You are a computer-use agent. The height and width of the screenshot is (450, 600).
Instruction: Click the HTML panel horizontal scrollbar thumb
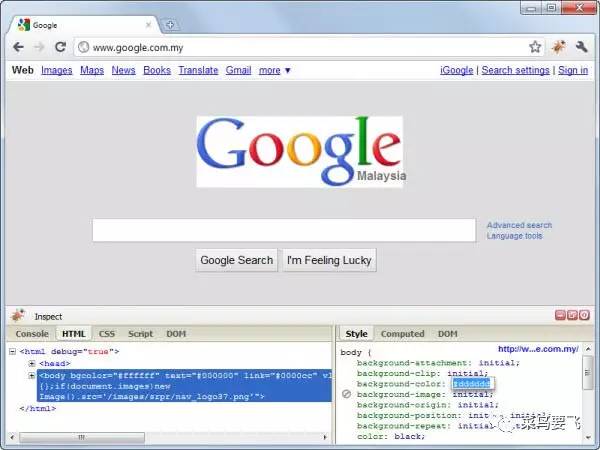point(82,437)
